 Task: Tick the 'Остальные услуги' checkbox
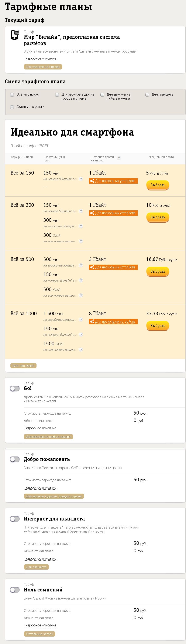12,107
